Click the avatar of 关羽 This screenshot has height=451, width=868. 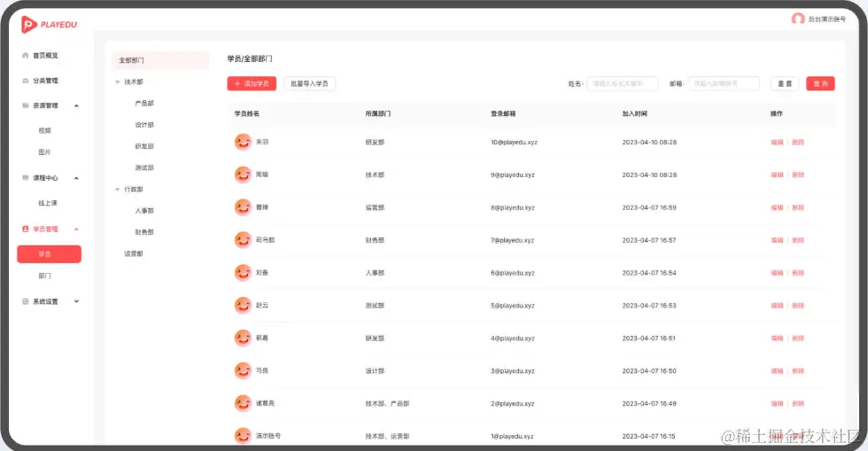243,142
